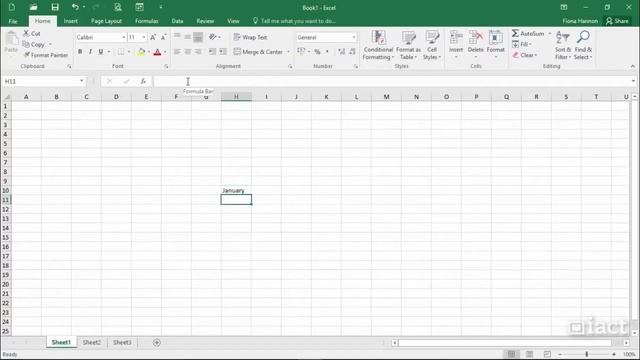Click the Share button
Viewport: 640px width, 360px height.
click(x=617, y=21)
